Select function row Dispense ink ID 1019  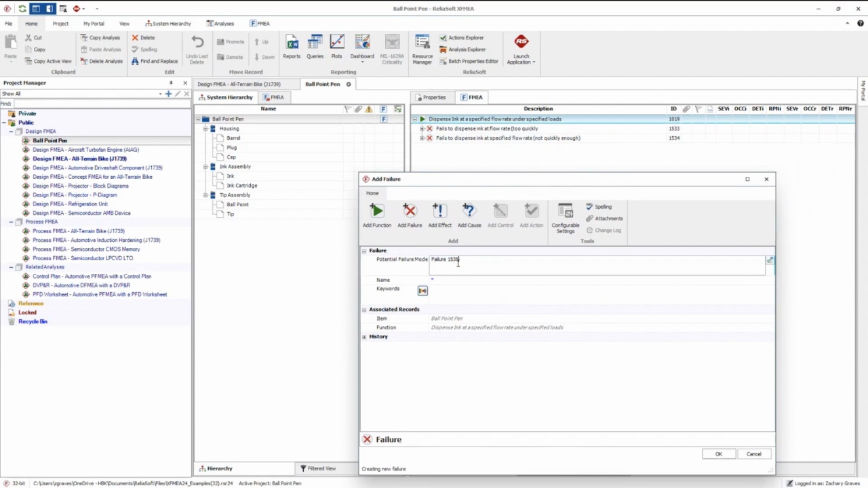632,119
